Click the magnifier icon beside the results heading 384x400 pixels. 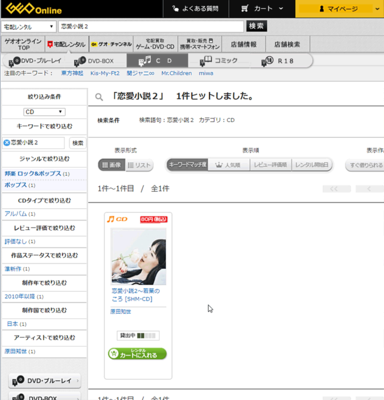pyautogui.click(x=99, y=97)
